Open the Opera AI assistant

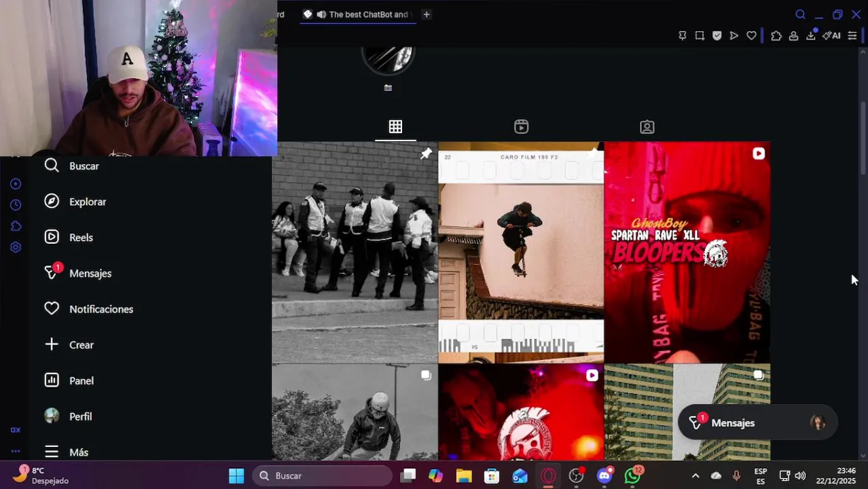[x=831, y=36]
